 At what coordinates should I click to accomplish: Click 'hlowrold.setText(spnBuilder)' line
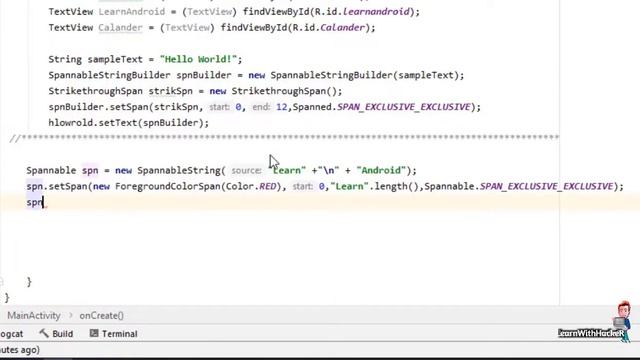[129, 123]
